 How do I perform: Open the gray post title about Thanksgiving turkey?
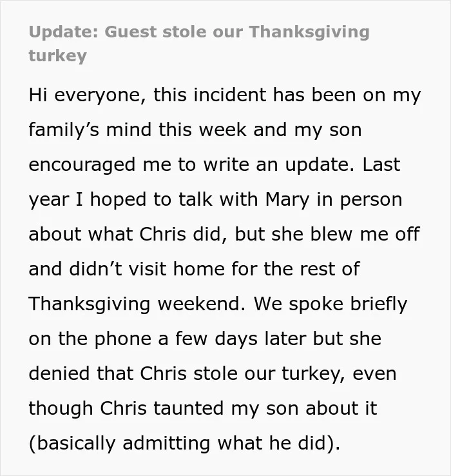199,44
